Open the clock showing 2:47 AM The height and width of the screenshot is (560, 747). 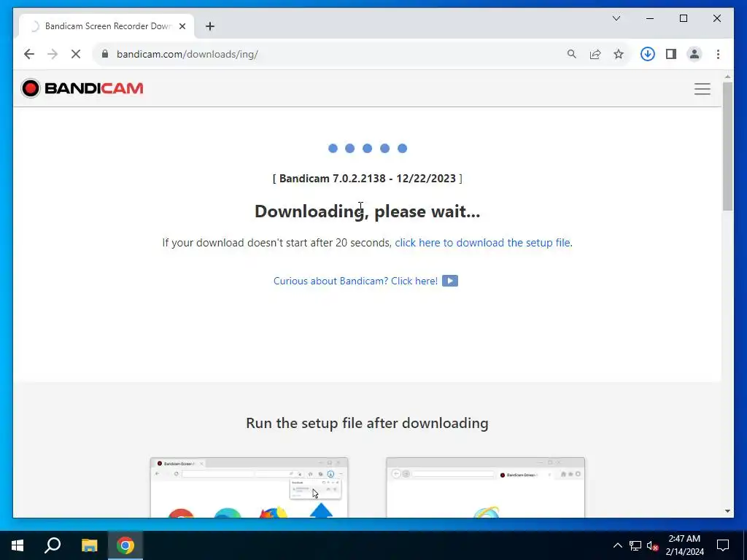click(684, 545)
